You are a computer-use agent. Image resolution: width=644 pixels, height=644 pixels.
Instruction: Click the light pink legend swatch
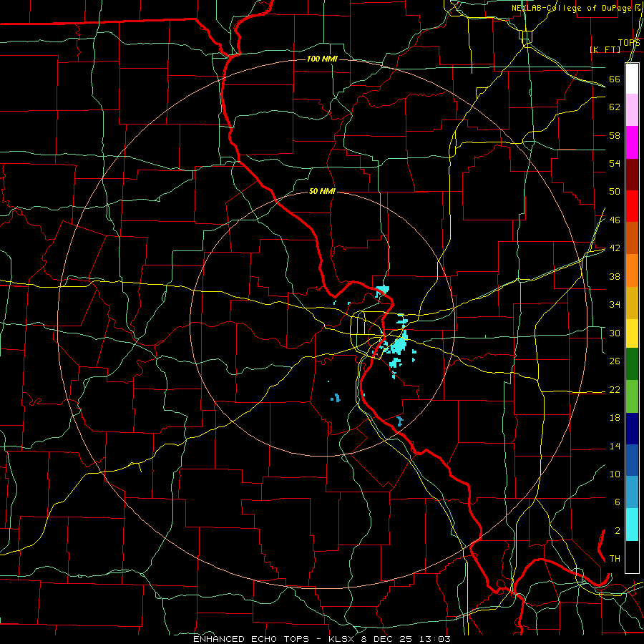click(x=632, y=110)
